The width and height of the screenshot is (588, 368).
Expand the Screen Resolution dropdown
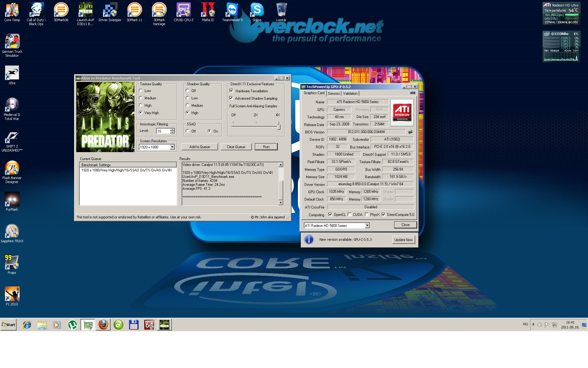(x=172, y=147)
